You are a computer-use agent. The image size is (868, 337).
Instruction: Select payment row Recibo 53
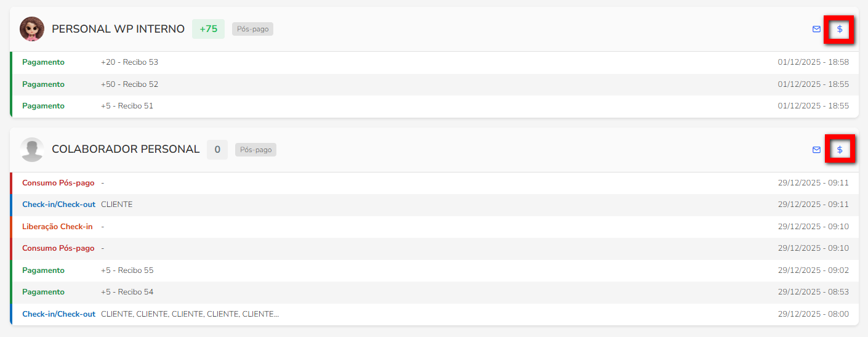pyautogui.click(x=129, y=62)
